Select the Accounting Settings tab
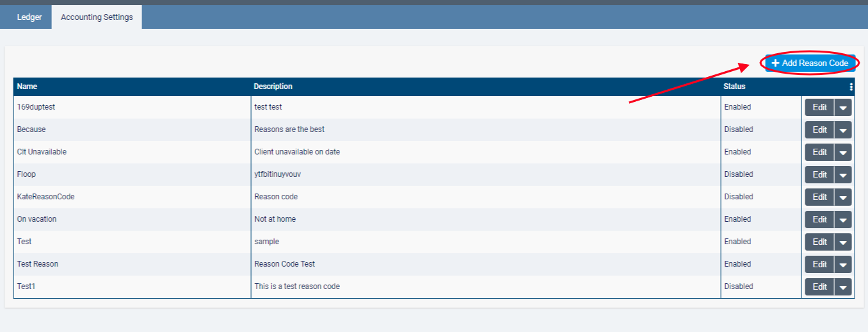The height and width of the screenshot is (332, 868). point(97,17)
